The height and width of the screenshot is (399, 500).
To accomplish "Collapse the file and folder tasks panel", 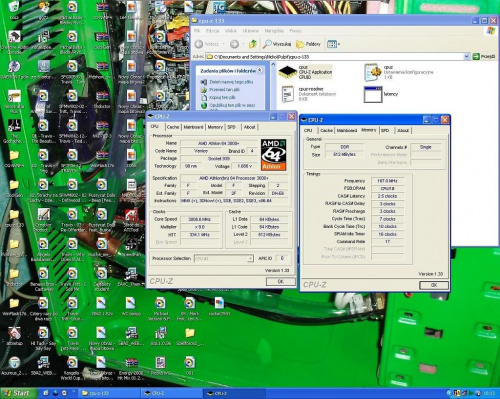I will click(x=259, y=70).
